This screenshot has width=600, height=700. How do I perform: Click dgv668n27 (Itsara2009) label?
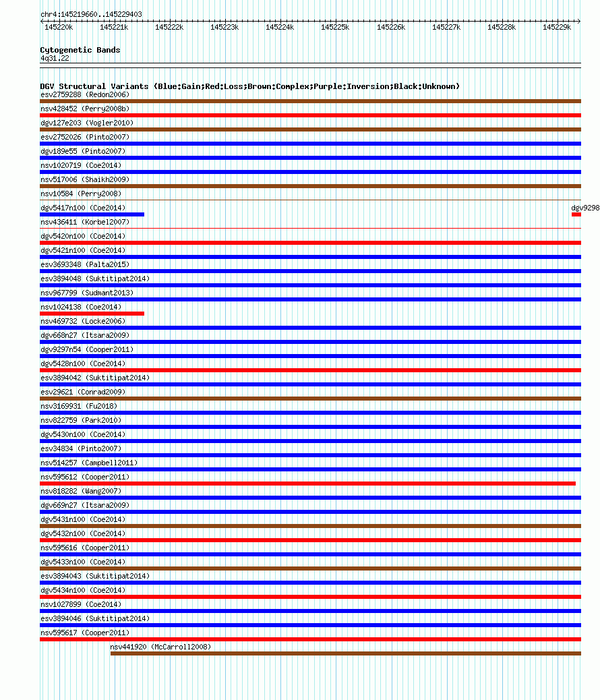85,335
